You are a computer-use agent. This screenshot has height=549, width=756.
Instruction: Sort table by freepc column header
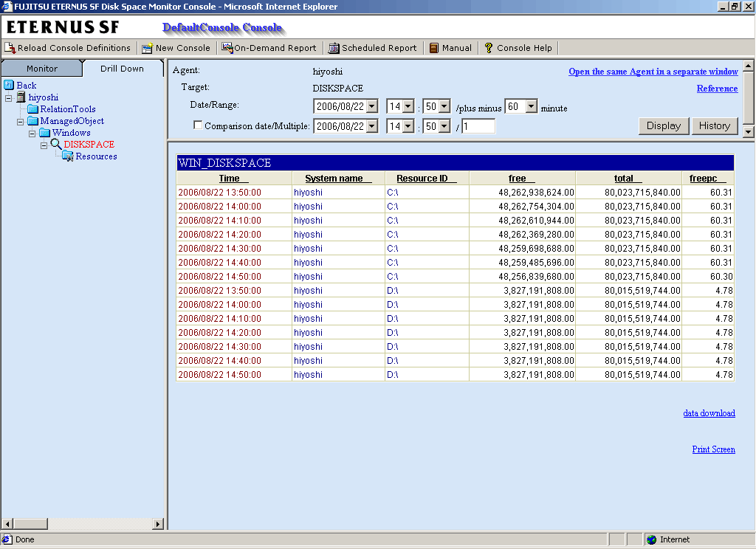pyautogui.click(x=708, y=179)
